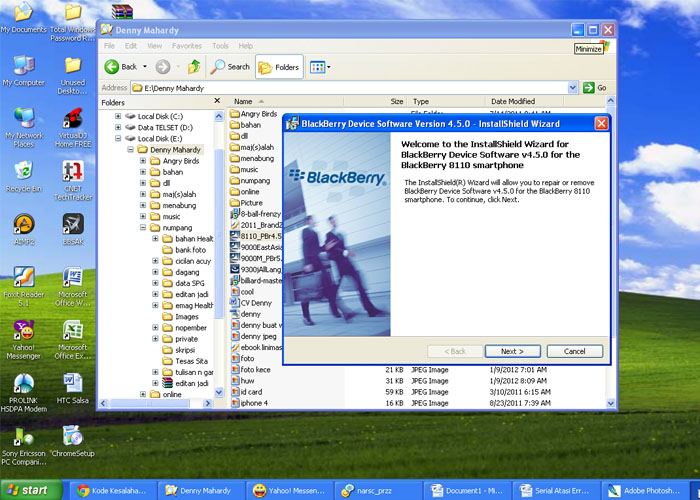
Task: Click Next in the InstallShield Wizard
Action: click(x=512, y=351)
